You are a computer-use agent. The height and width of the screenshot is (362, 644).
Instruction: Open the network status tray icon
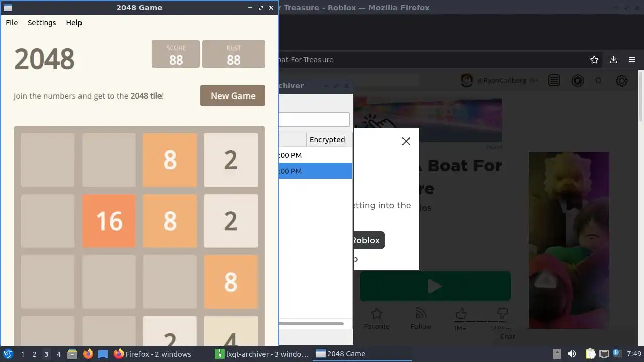(604, 354)
